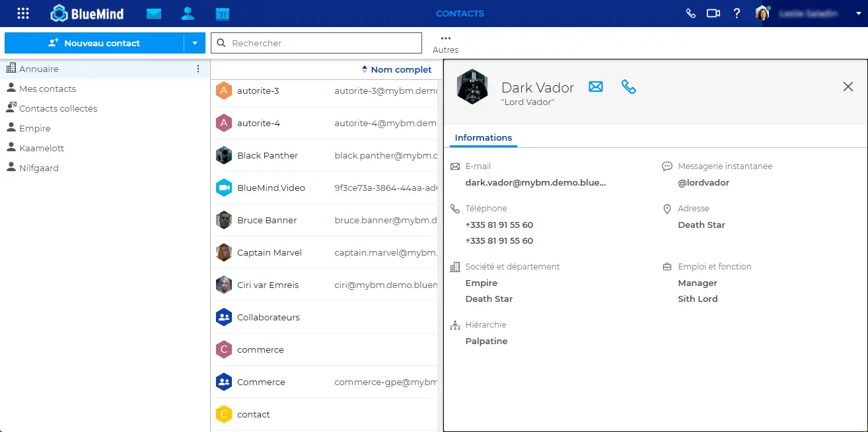The image size is (868, 432).
Task: Click the Palpatine hierarchy entry
Action: coord(486,341)
